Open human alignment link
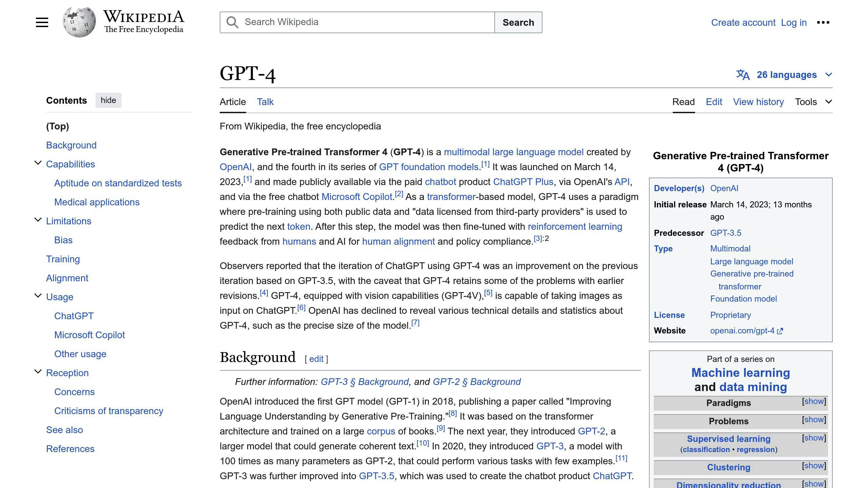The image size is (868, 488). [398, 241]
